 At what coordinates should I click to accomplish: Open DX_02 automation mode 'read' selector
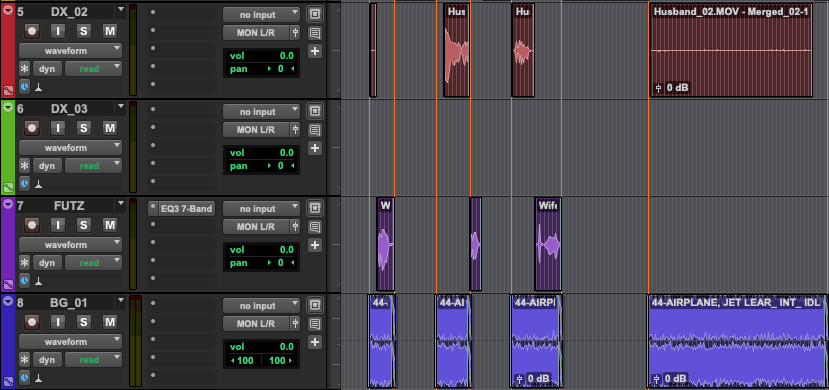[x=94, y=69]
